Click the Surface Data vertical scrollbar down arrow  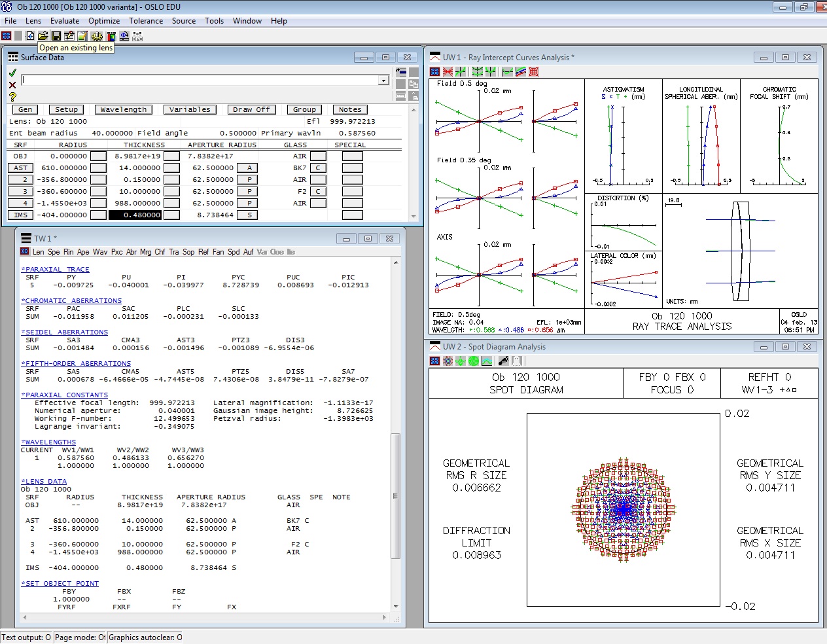[x=413, y=216]
